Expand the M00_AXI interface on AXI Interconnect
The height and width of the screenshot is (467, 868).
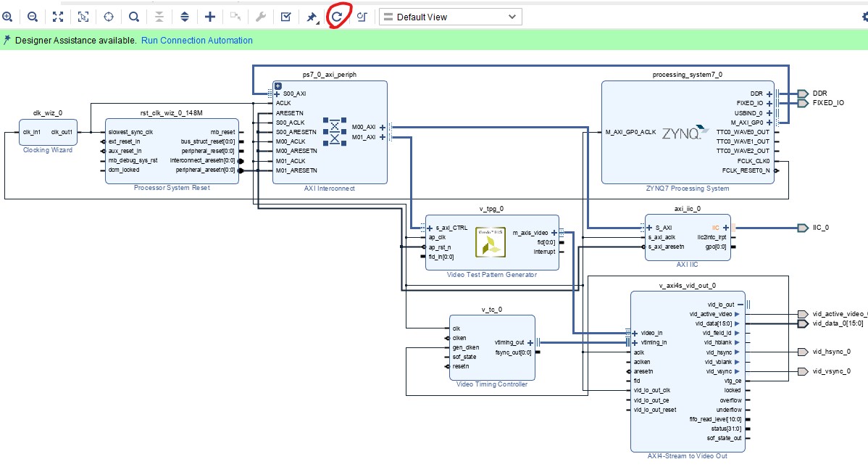[x=382, y=127]
